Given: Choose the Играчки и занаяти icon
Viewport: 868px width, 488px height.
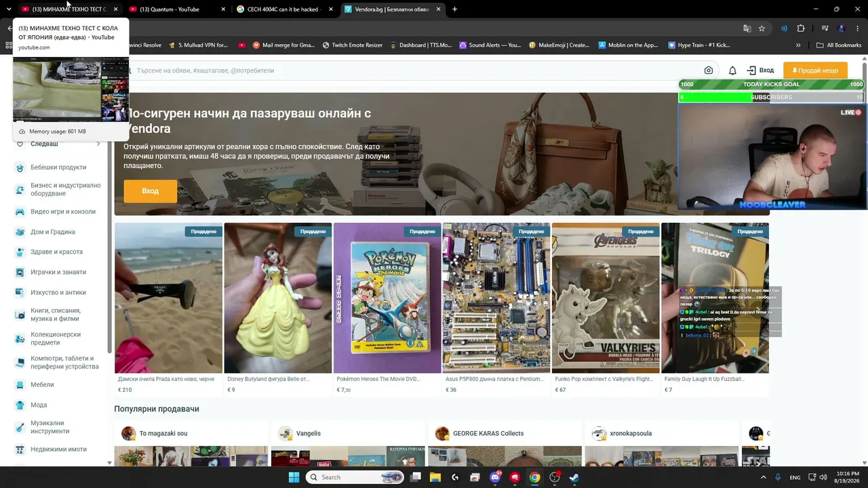Looking at the screenshot, I should [x=20, y=272].
